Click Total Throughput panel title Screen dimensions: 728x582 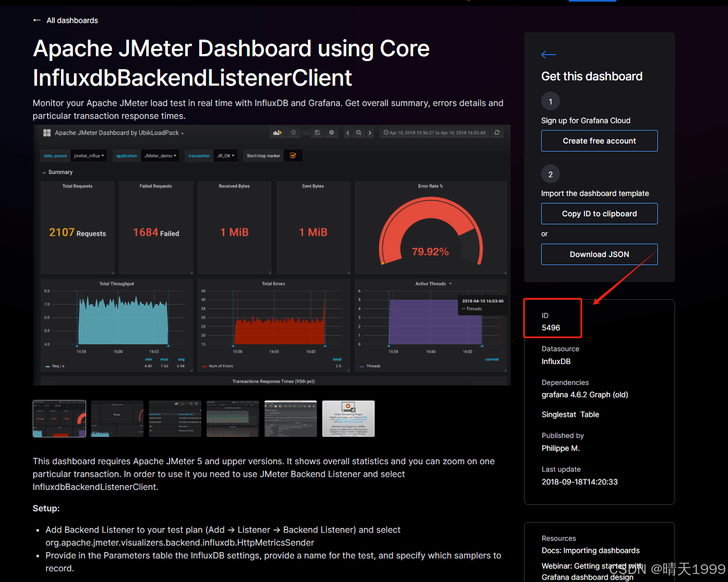click(x=117, y=284)
